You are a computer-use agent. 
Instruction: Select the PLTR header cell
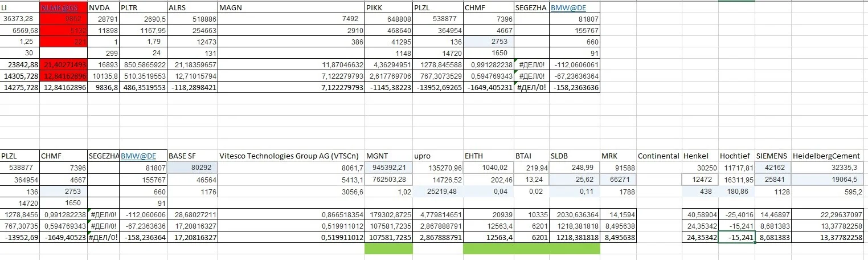pos(144,8)
